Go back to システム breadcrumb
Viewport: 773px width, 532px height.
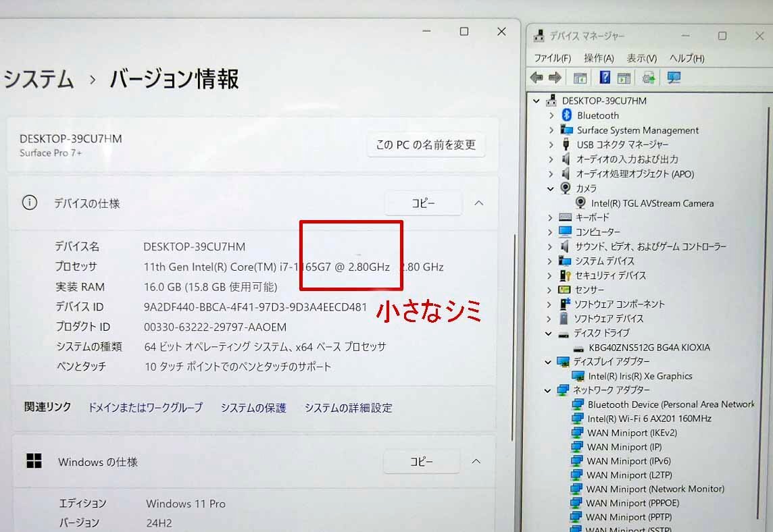click(x=39, y=79)
